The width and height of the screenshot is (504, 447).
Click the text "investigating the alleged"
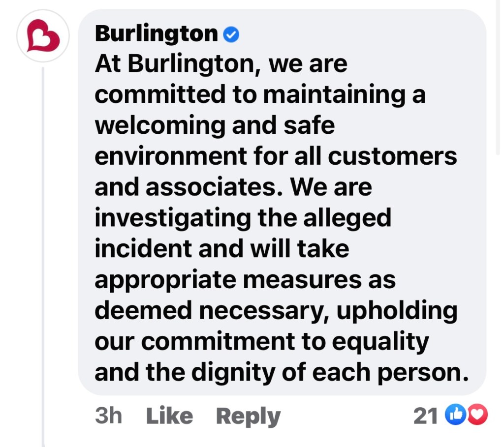click(243, 218)
